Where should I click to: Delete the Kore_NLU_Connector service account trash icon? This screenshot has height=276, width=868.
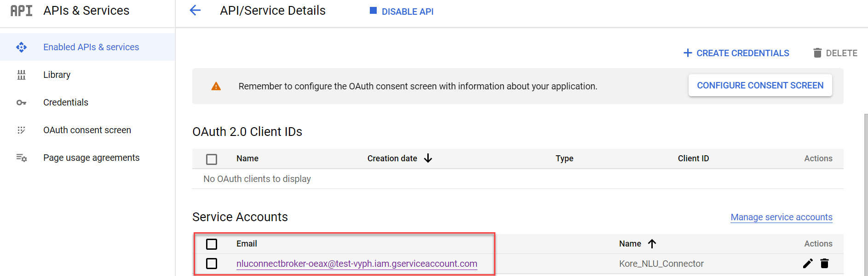coord(824,264)
